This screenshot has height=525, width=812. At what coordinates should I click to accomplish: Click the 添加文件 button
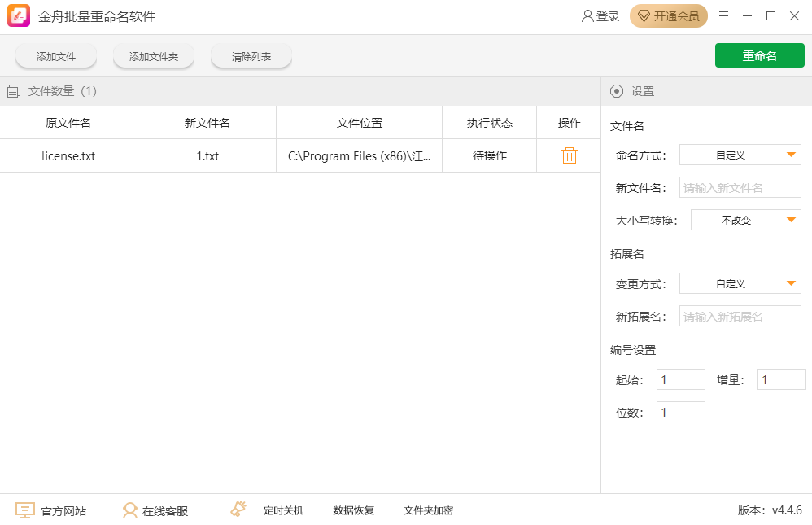click(56, 56)
